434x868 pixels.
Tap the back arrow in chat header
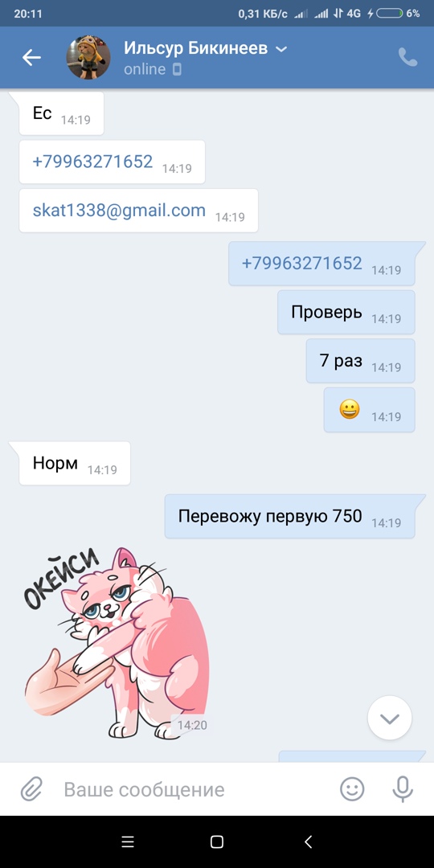point(31,58)
